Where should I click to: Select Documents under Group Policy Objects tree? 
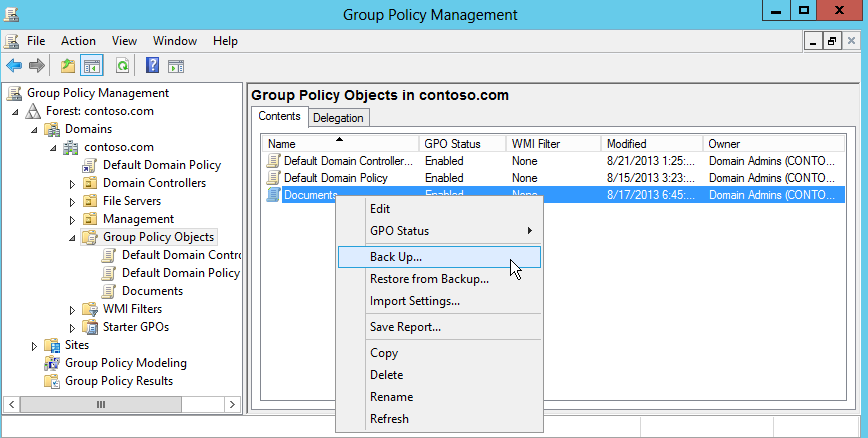click(x=152, y=291)
